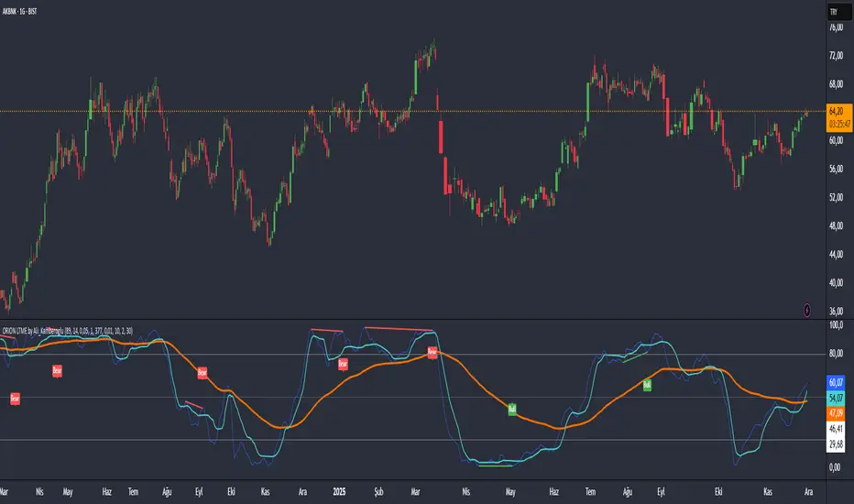Select the green Bull label above Mayıs 2025
This screenshot has width=854, height=504.
pos(512,409)
